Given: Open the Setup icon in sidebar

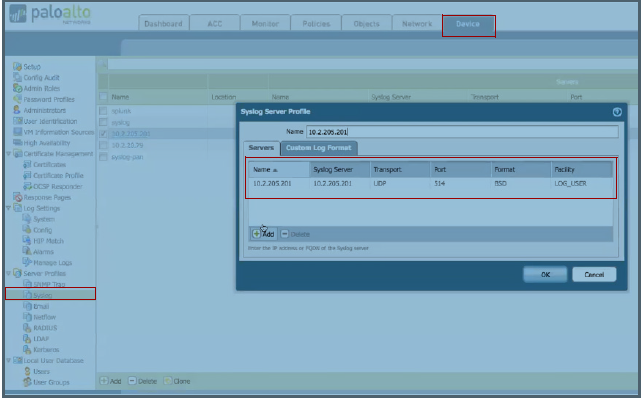Looking at the screenshot, I should pos(17,66).
